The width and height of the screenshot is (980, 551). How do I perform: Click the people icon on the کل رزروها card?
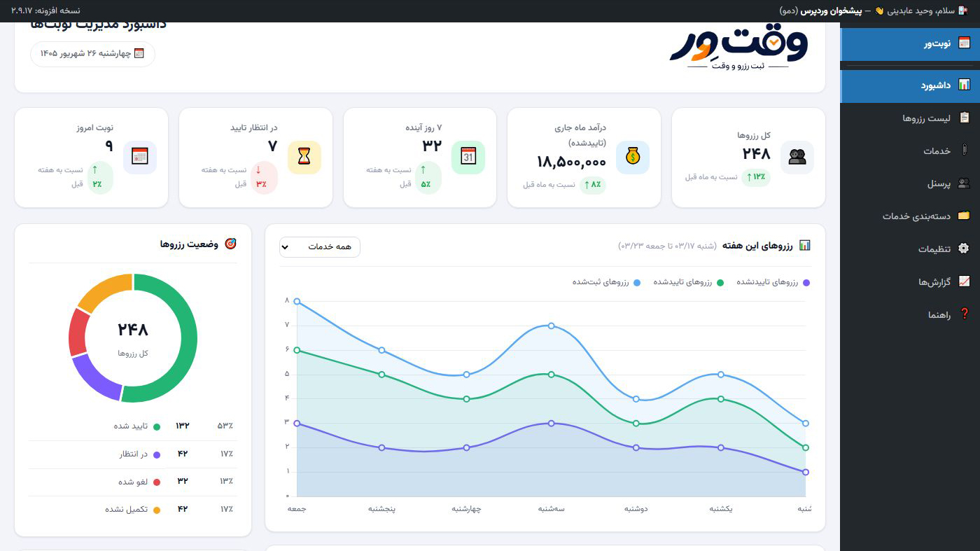tap(797, 158)
